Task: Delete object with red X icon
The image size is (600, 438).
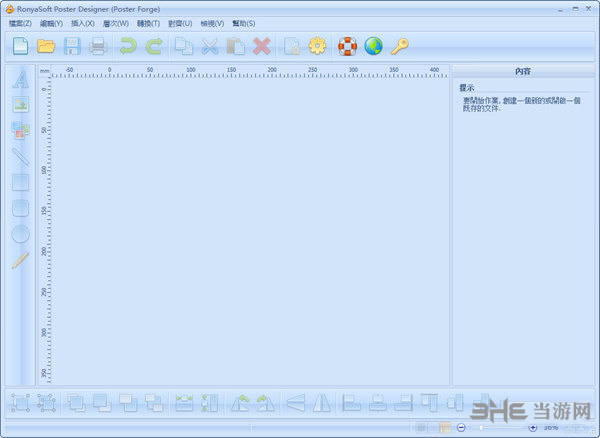Action: tap(262, 46)
